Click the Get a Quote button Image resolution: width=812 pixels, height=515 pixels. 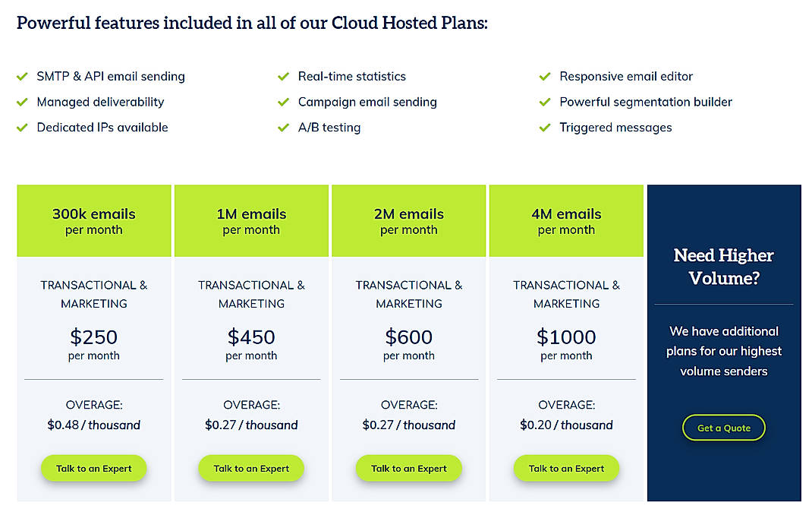(723, 428)
